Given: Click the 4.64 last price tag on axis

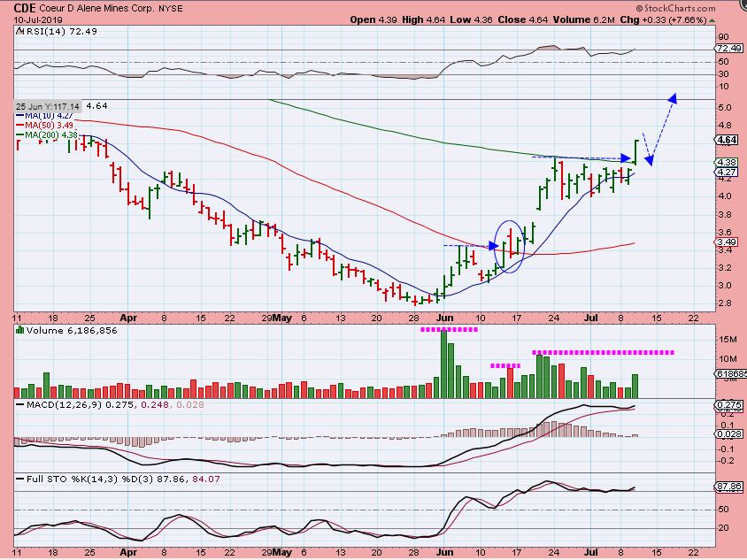Looking at the screenshot, I should 727,140.
